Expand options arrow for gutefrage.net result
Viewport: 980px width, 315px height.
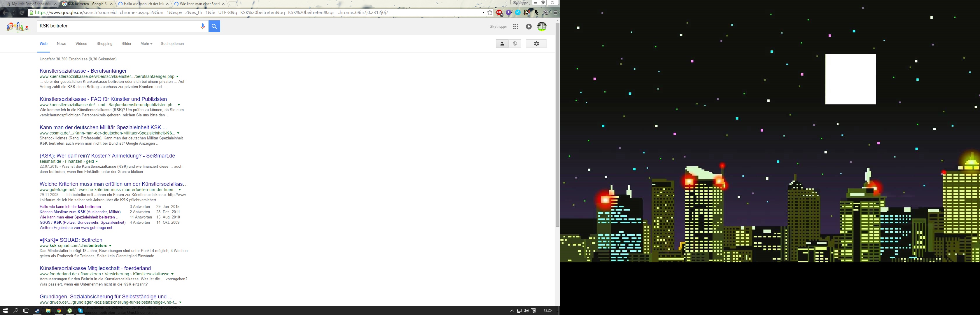coord(180,190)
